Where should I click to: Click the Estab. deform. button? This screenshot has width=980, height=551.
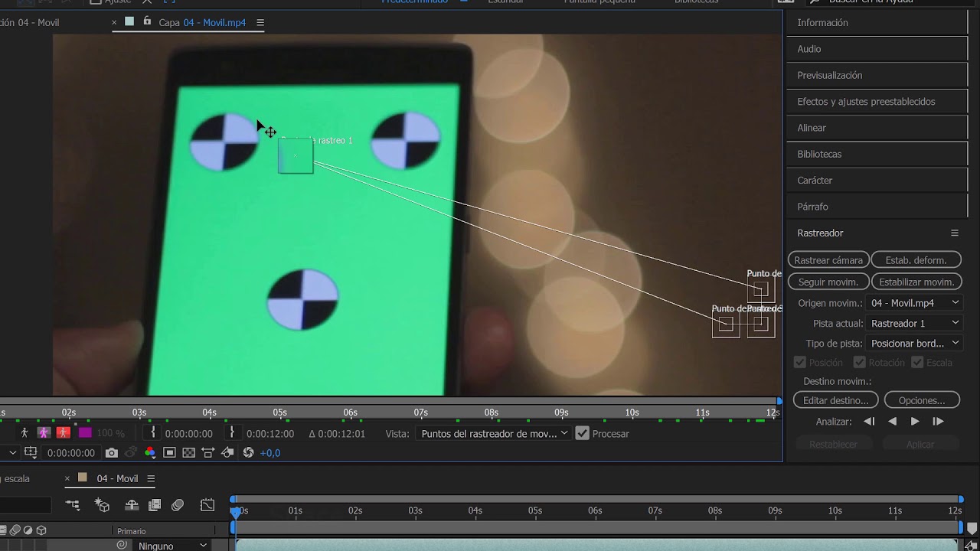click(x=916, y=260)
